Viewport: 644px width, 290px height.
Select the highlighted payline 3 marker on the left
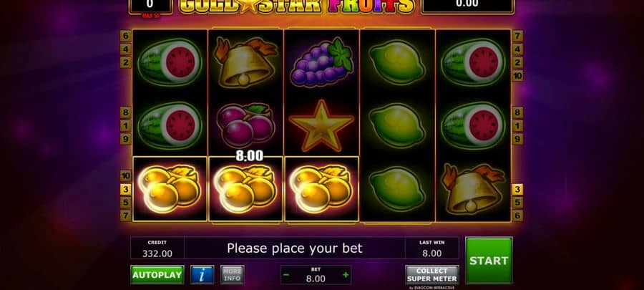(x=125, y=189)
